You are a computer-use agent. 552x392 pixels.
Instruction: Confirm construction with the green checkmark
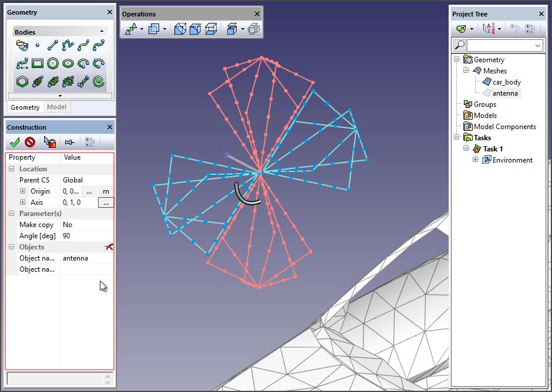15,142
